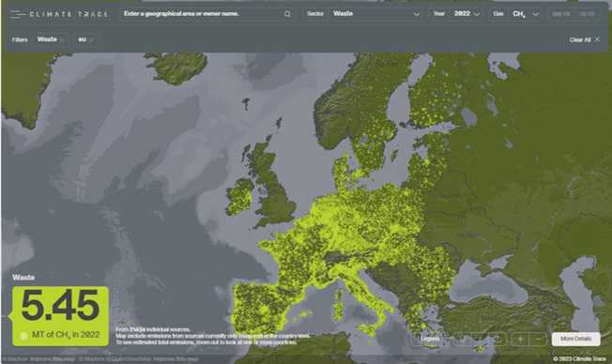Open the Year 2022 dropdown
This screenshot has width=612, height=364.
[455, 14]
